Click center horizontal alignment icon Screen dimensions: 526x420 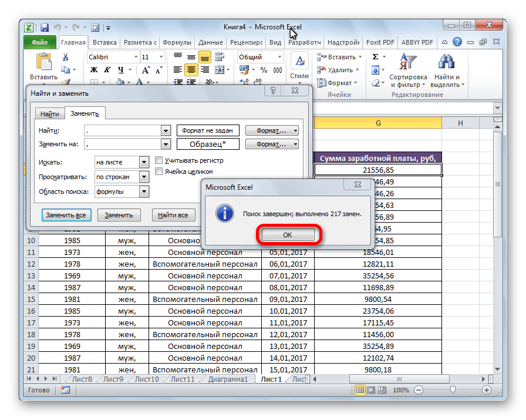click(191, 70)
